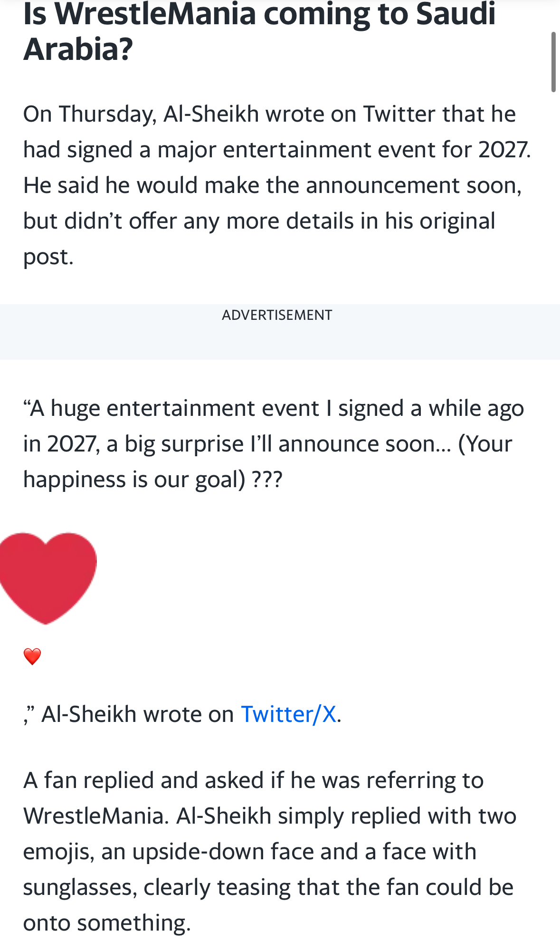Click the text "Al-Sheikh wrote on" before the link
This screenshot has width=560, height=951.
click(138, 714)
